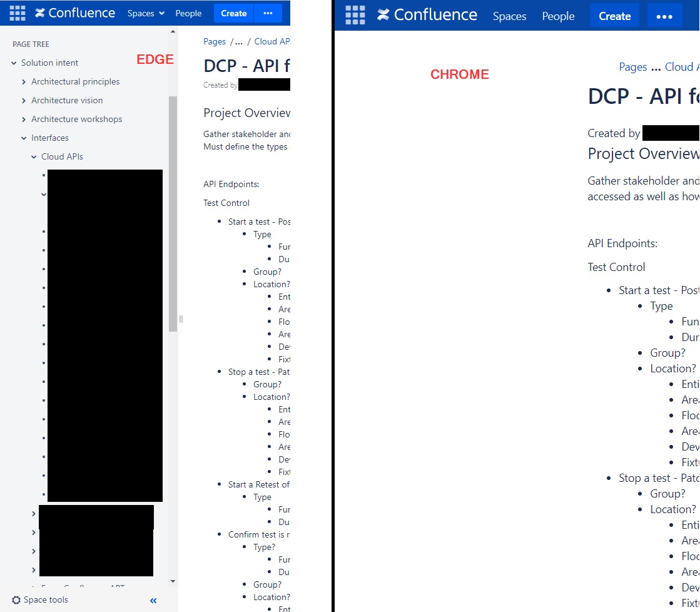This screenshot has width=700, height=612.
Task: Click 'Test Control' text in Chrome window
Action: [x=616, y=267]
